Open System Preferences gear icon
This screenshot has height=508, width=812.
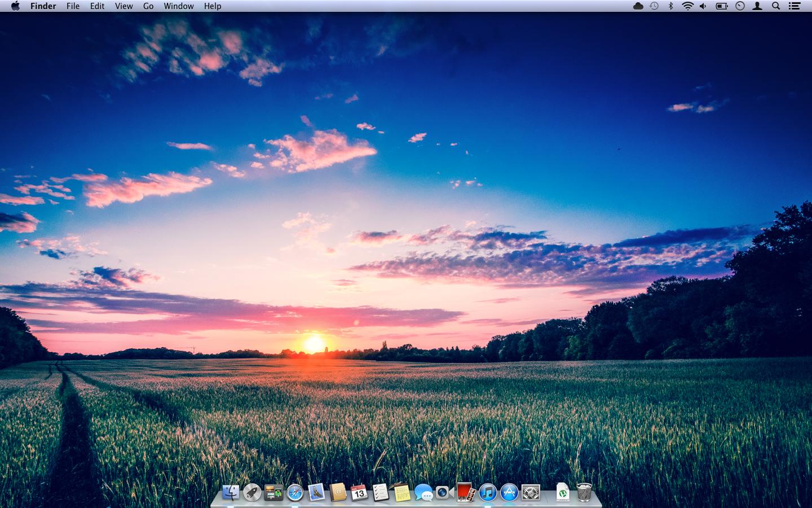tap(531, 492)
